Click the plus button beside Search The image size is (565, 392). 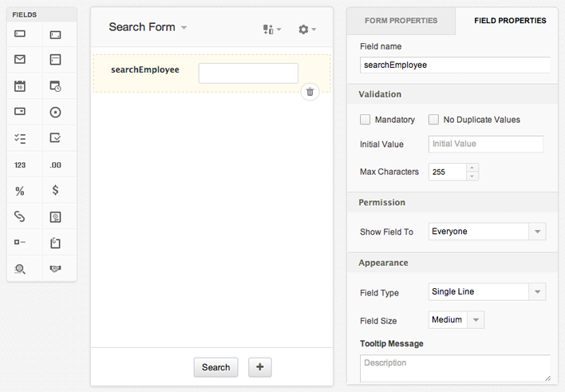[260, 367]
